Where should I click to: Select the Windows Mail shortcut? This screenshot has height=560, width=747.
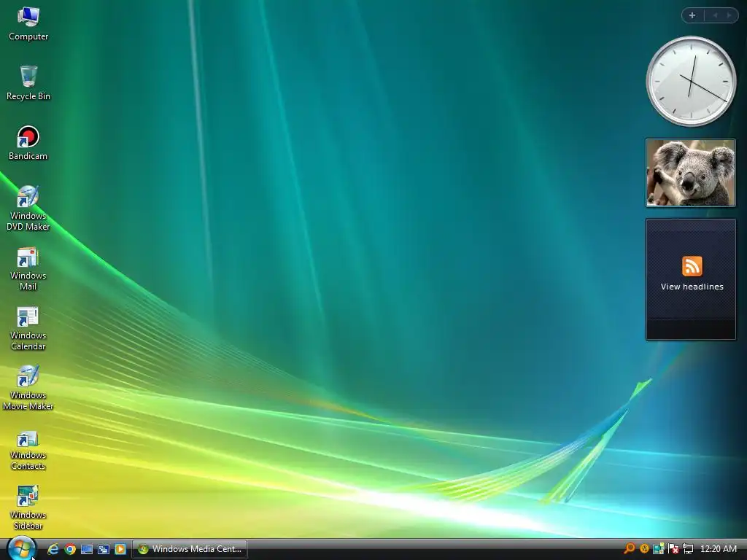click(28, 268)
